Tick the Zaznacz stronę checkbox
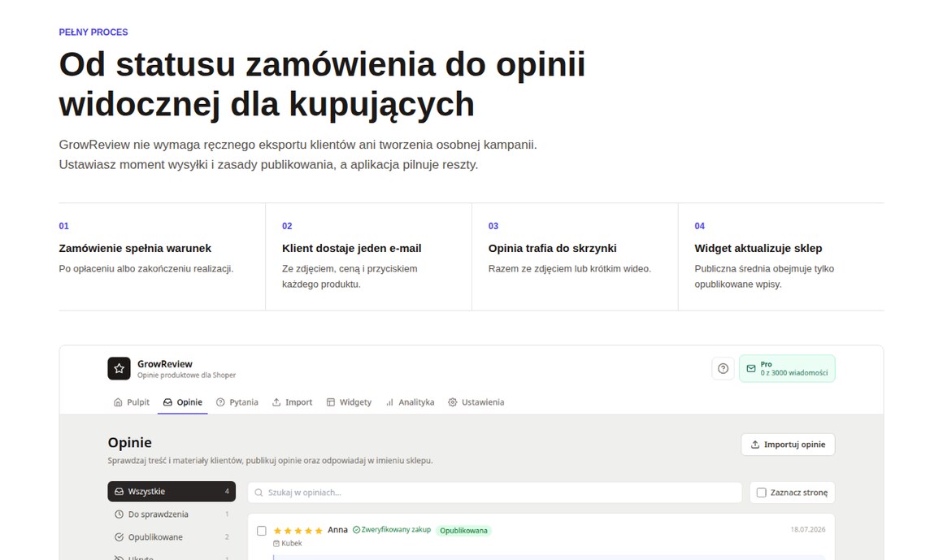This screenshot has height=560, width=943. [762, 493]
